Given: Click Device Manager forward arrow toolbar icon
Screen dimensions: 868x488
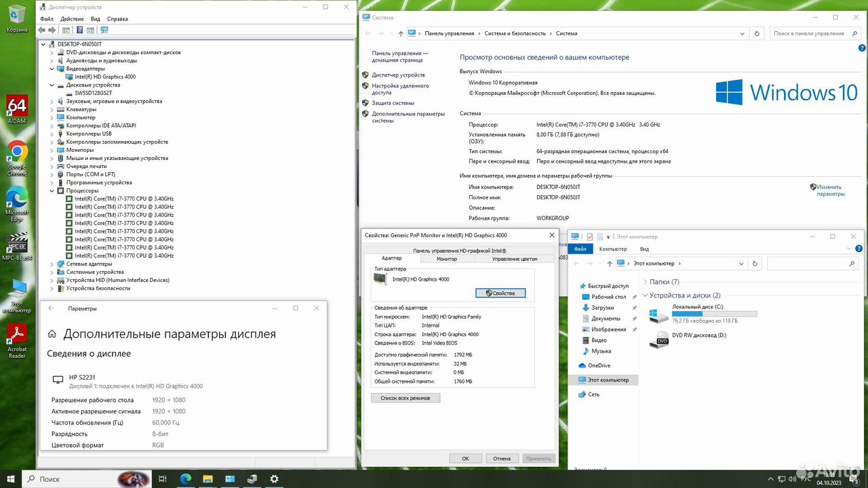Looking at the screenshot, I should [52, 30].
